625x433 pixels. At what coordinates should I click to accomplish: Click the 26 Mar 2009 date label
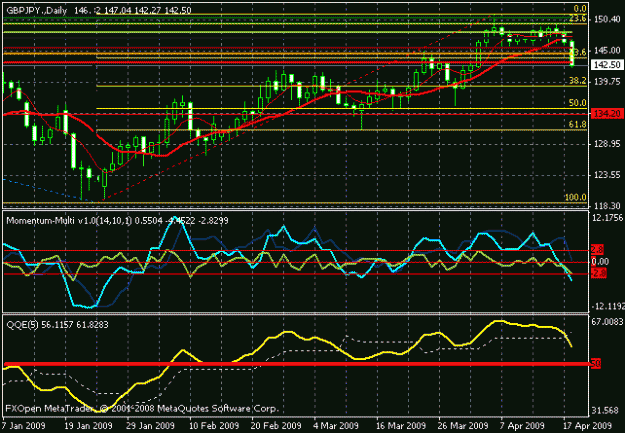463,426
